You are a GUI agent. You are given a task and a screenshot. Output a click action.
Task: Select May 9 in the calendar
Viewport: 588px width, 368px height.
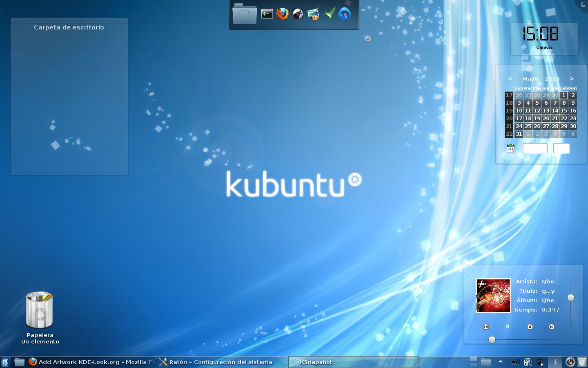tap(573, 103)
